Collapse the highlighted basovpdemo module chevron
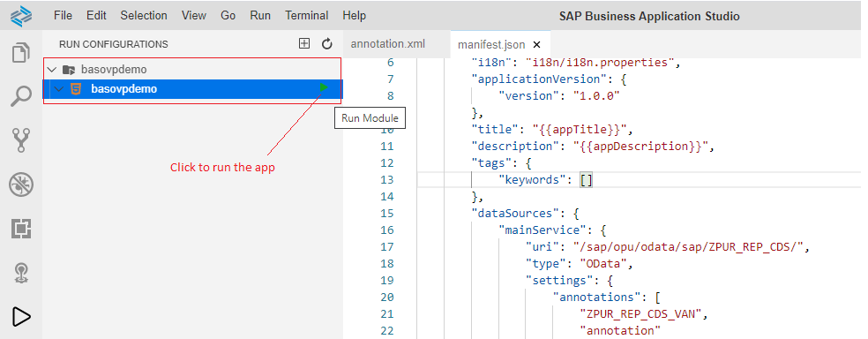Screen dimensions: 868x339 (59, 88)
